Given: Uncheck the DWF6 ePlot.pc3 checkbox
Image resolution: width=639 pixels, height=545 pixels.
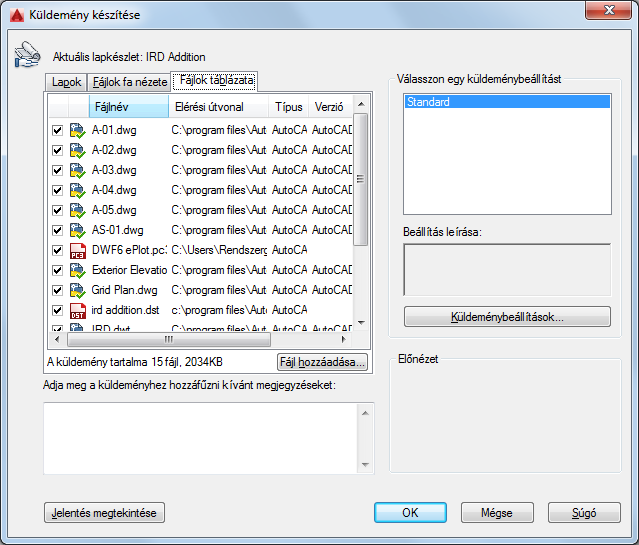Looking at the screenshot, I should pyautogui.click(x=57, y=250).
